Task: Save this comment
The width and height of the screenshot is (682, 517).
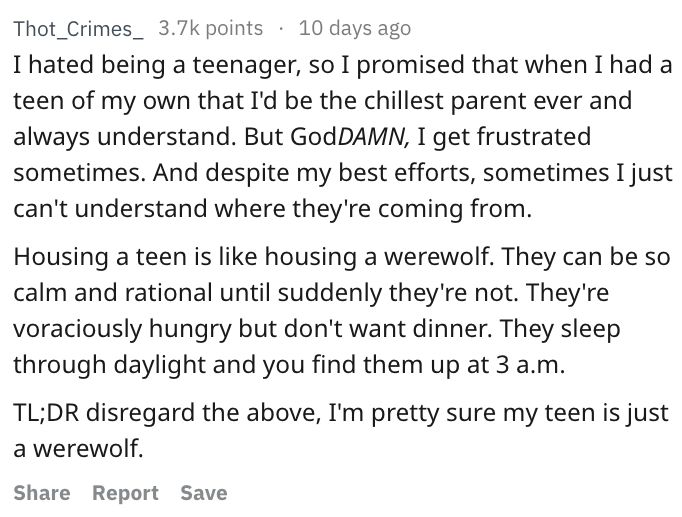Action: (x=204, y=493)
